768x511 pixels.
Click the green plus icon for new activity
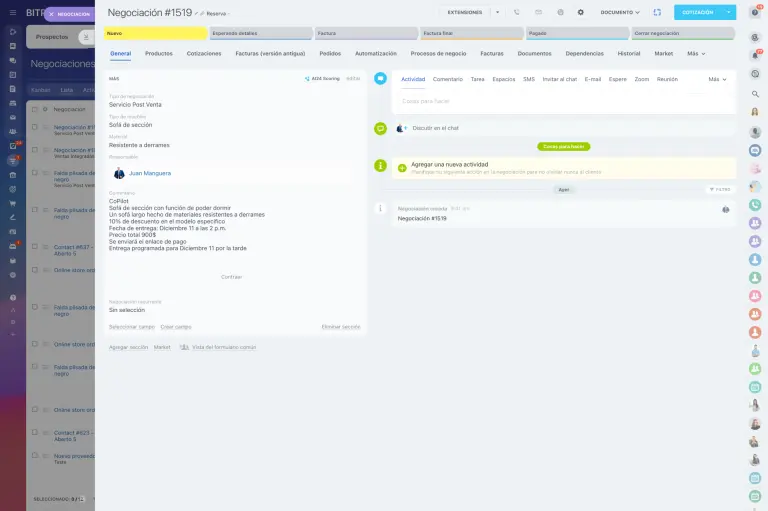[x=402, y=168]
